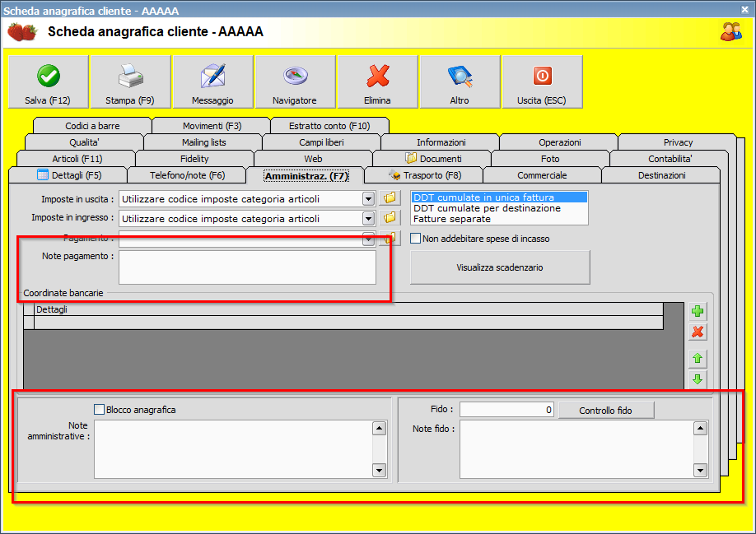Viewport: 756px width, 534px height.
Task: Move bank coordinate up with green arrow
Action: (x=698, y=358)
